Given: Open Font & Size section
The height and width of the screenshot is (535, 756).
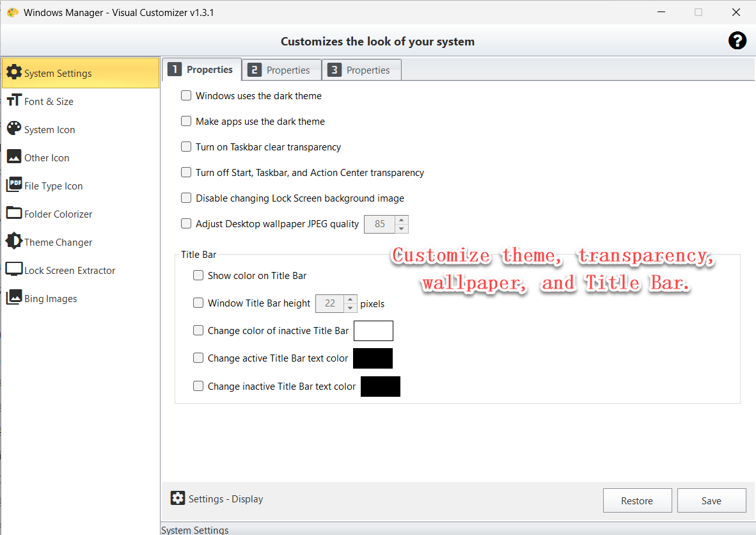Looking at the screenshot, I should point(81,101).
